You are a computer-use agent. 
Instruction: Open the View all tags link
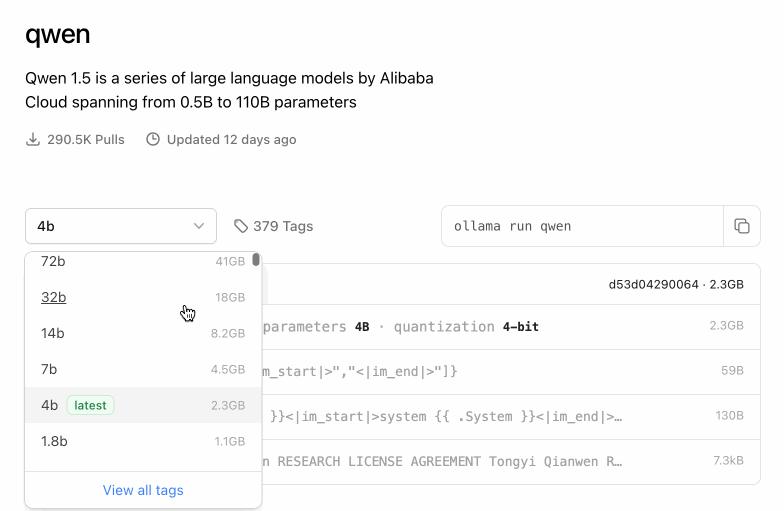tap(143, 490)
